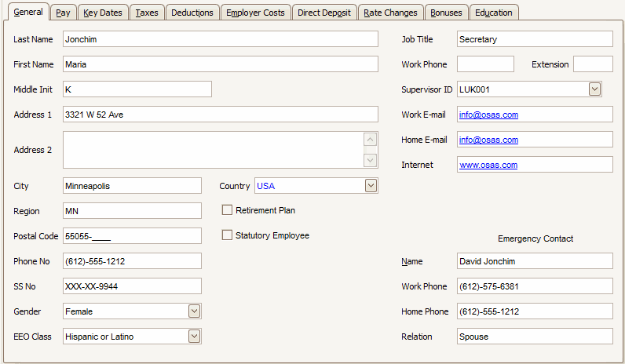
Task: Select the Emergency Contact Relation field
Action: click(534, 337)
